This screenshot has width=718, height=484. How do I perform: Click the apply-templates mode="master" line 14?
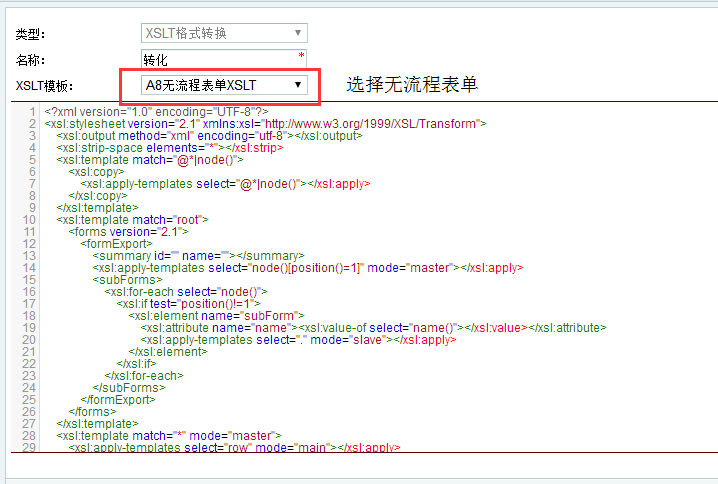coord(308,267)
